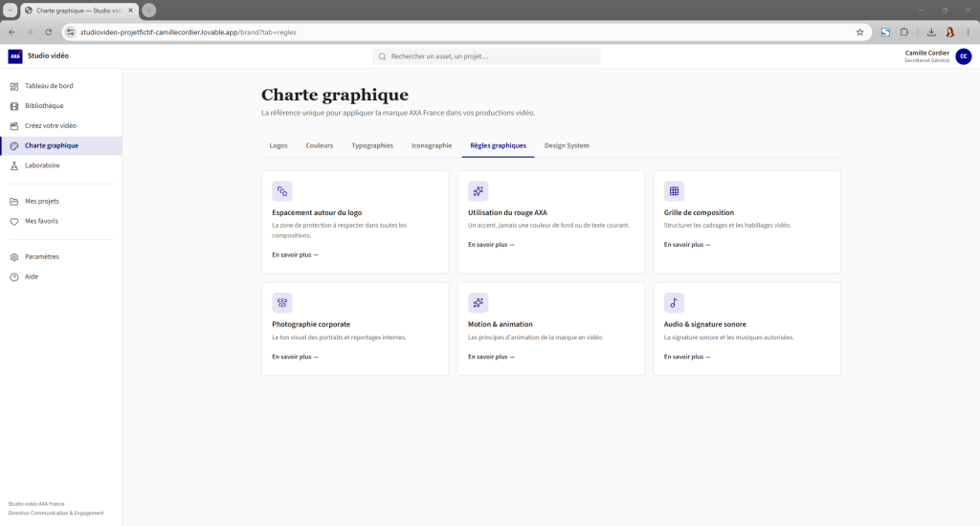Viewport: 980px width, 526px height.
Task: Click the Camille Cordier user name
Action: click(x=926, y=54)
